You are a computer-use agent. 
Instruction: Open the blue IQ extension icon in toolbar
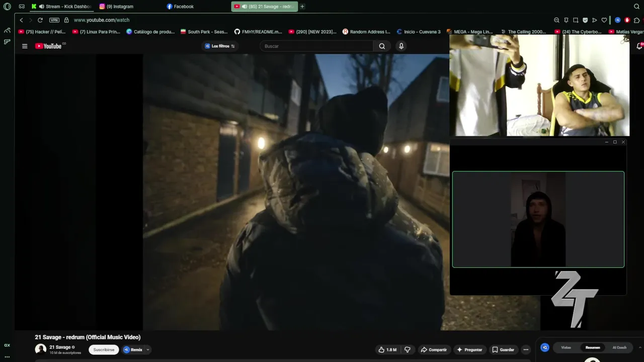(x=618, y=20)
